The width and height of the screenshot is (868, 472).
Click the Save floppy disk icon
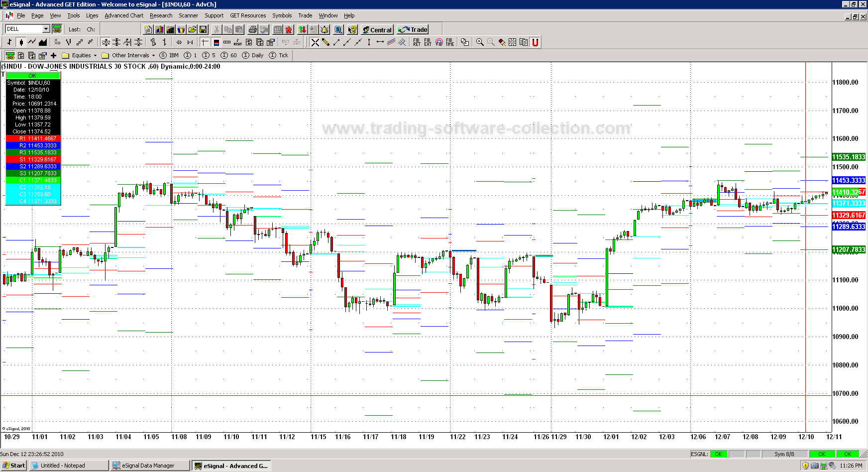203,30
